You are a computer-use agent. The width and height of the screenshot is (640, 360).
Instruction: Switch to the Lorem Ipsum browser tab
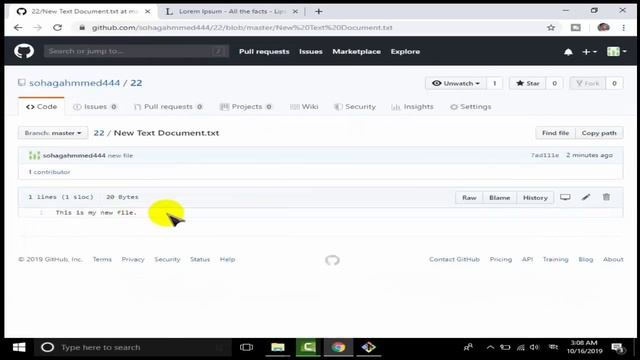click(x=231, y=11)
